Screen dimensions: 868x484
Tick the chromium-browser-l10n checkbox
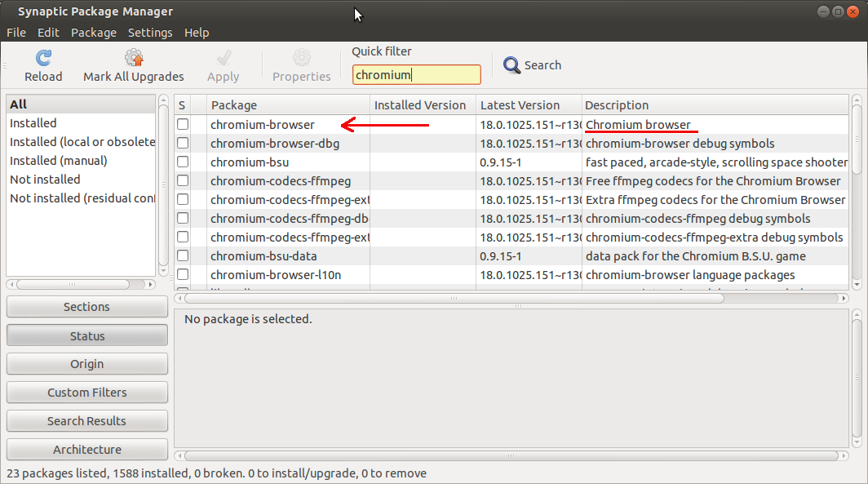(x=183, y=275)
